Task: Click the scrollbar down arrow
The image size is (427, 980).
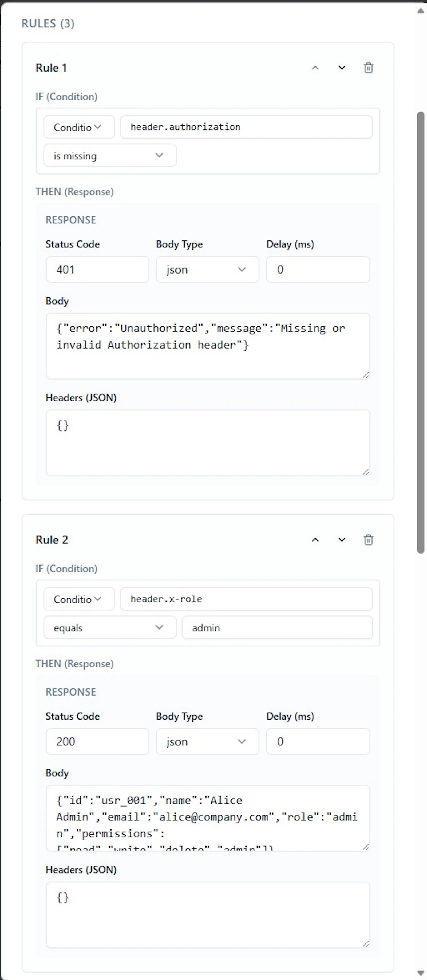Action: (421, 973)
